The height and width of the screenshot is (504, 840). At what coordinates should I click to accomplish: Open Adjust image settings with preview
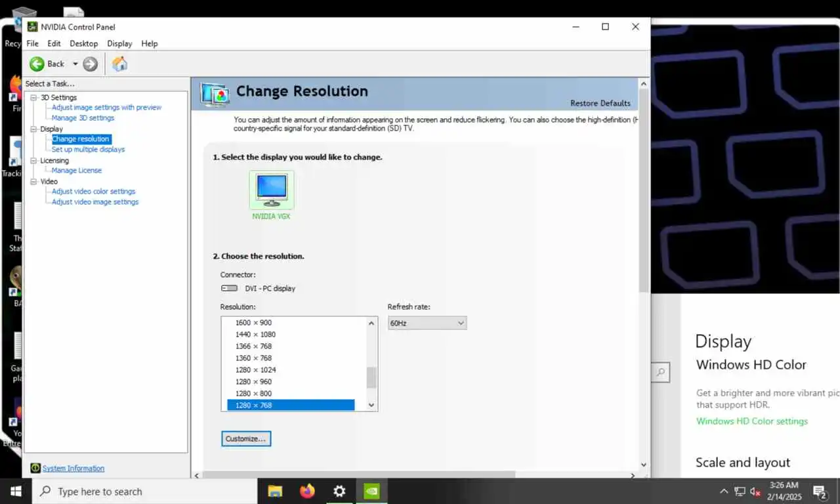[106, 108]
